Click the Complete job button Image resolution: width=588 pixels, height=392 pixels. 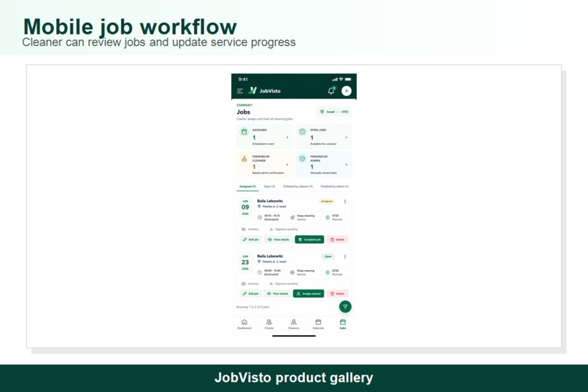[x=309, y=239]
